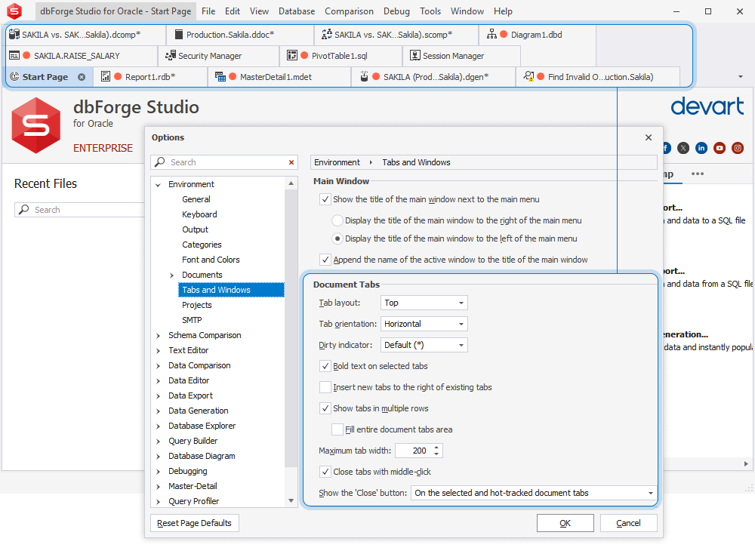Click the Security Manager tab icon
Screen dimensions: 755x560
[x=171, y=55]
